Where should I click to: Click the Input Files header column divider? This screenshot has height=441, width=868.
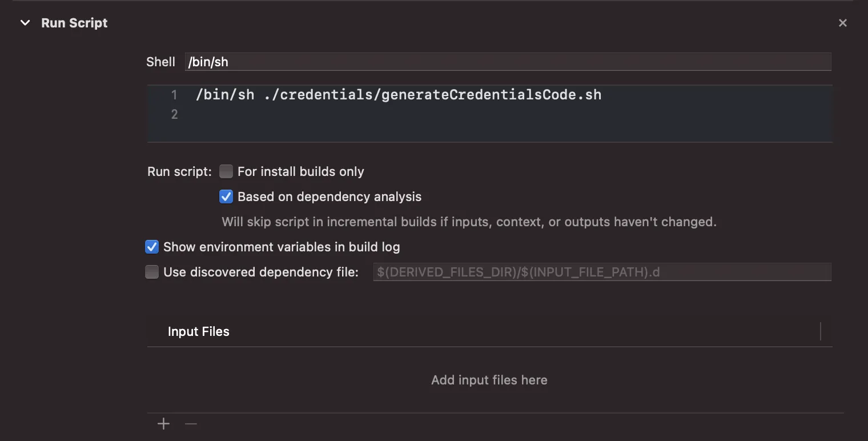(821, 331)
